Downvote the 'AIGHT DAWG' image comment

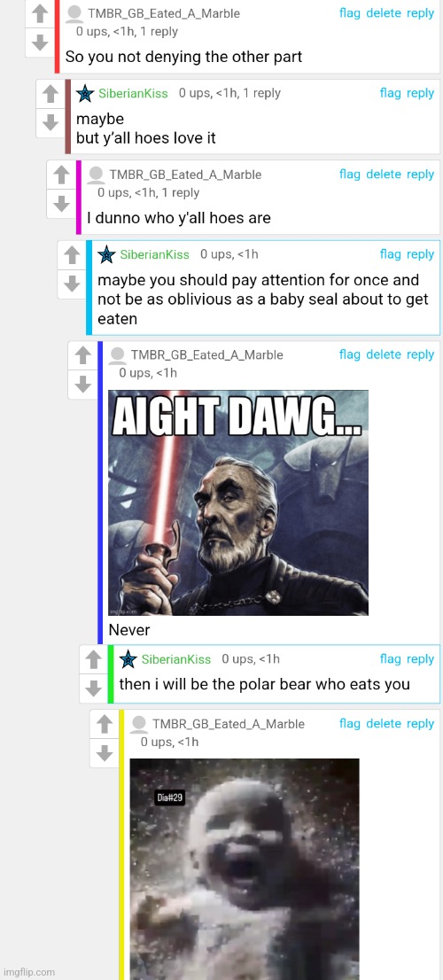tap(82, 385)
